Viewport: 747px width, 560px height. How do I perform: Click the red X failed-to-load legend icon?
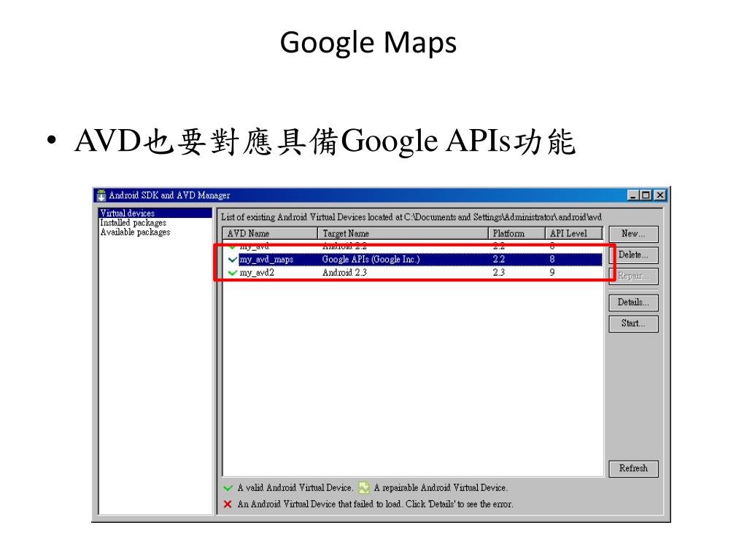tap(228, 505)
